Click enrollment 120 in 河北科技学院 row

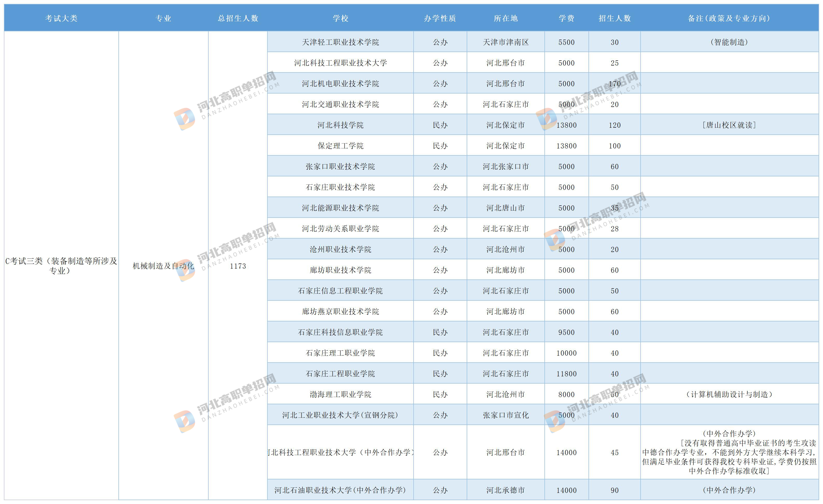pyautogui.click(x=615, y=125)
